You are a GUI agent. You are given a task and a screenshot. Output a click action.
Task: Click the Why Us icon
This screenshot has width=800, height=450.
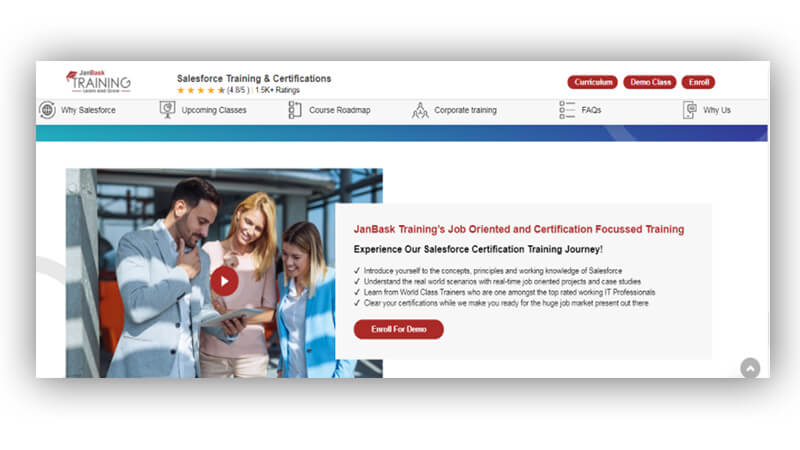689,110
